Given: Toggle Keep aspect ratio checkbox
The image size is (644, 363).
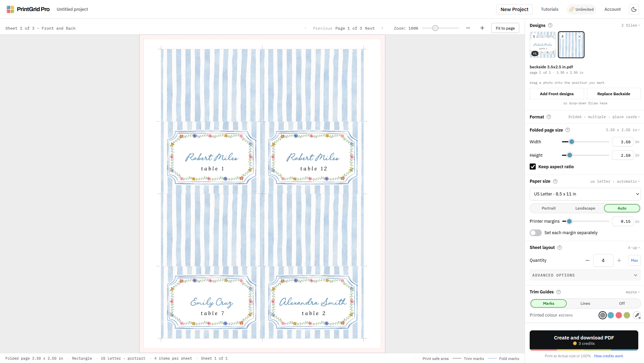Looking at the screenshot, I should pyautogui.click(x=533, y=167).
